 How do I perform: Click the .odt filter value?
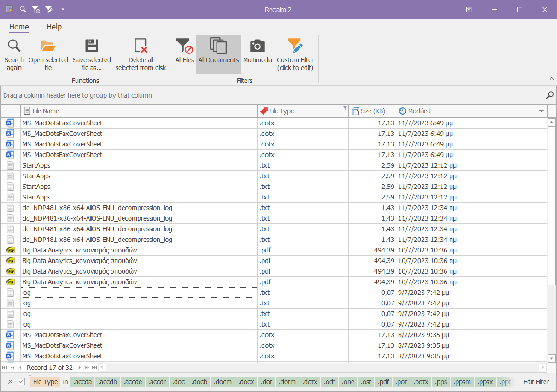[330, 382]
